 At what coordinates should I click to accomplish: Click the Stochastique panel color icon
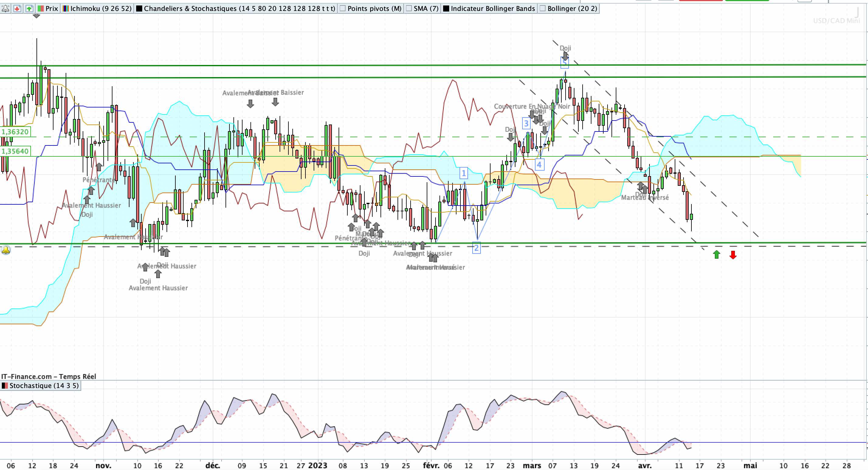pos(5,386)
